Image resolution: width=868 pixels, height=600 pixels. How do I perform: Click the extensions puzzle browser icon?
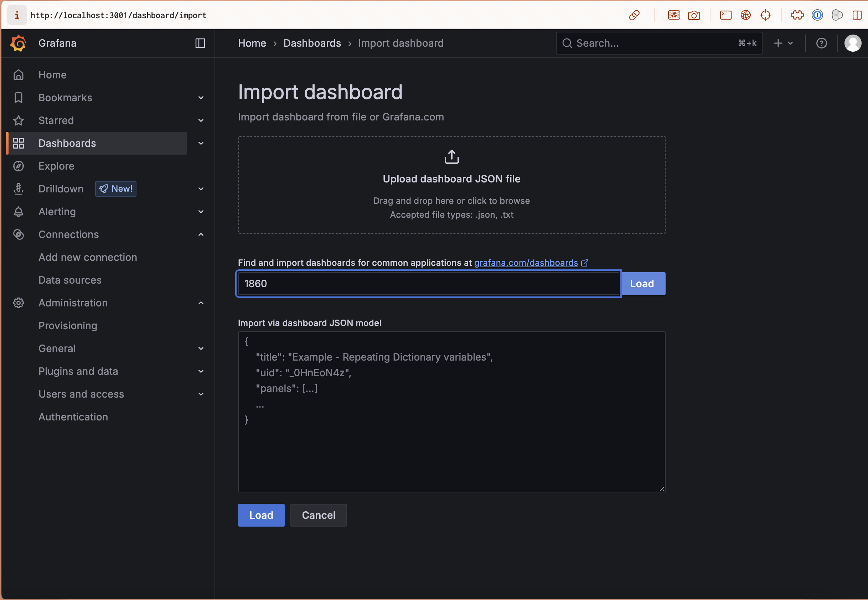(x=797, y=15)
